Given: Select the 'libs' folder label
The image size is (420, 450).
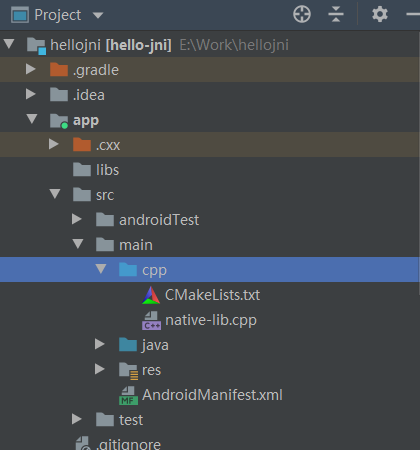Looking at the screenshot, I should coord(107,170).
